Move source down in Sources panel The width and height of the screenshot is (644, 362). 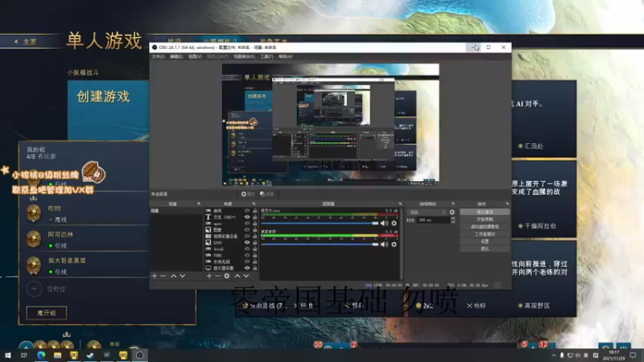pyautogui.click(x=246, y=276)
